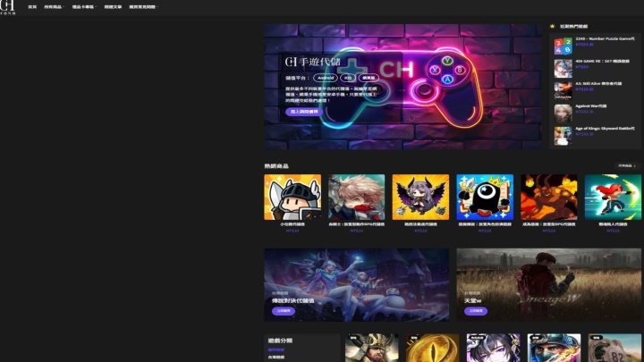Expand the third navigation dropdown menu
Image resolution: width=644 pixels, height=362 pixels.
[84, 7]
